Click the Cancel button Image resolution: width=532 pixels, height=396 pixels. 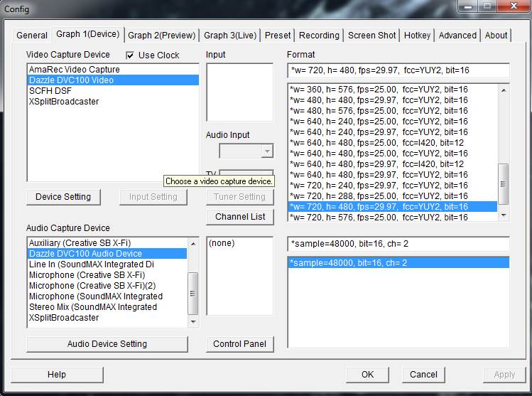pos(423,375)
